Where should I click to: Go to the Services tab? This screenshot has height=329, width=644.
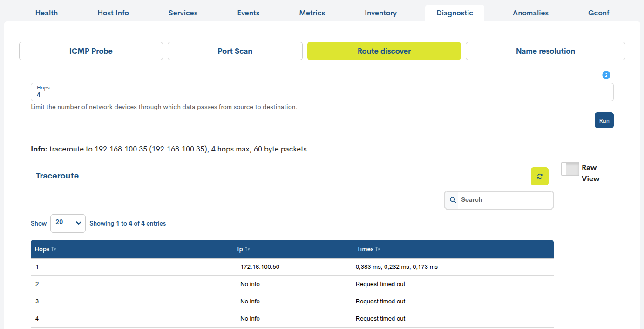(x=183, y=13)
